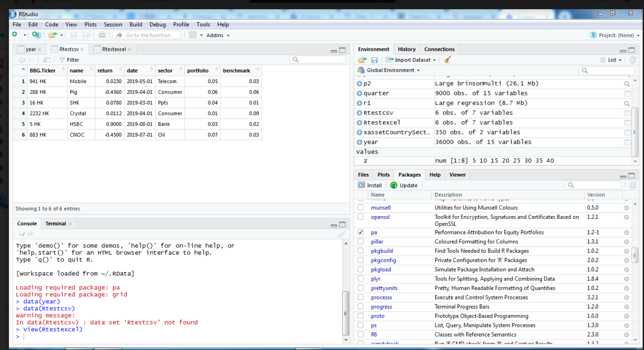Screen dimensions: 644x350
Task: Click the console working directory arrow icon
Action: [30, 234]
